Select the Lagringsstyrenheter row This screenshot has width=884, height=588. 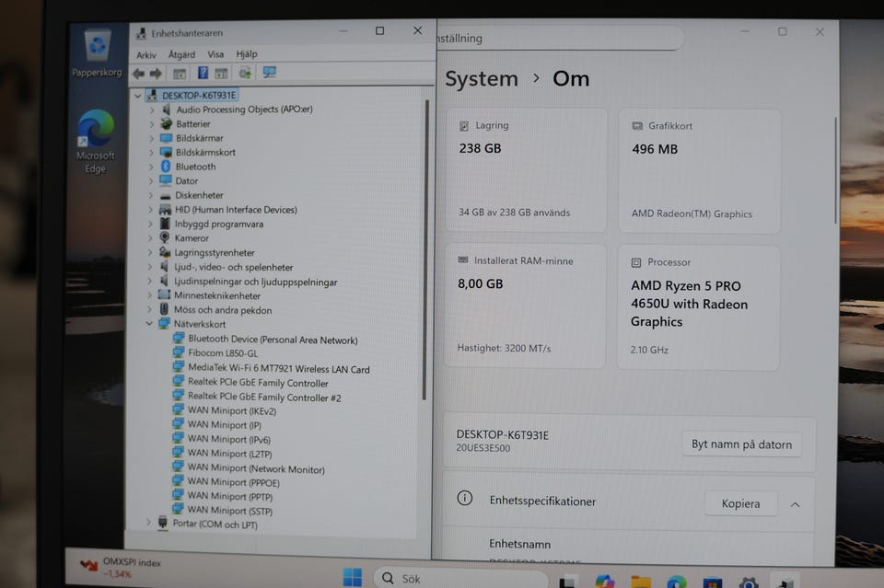tap(215, 252)
